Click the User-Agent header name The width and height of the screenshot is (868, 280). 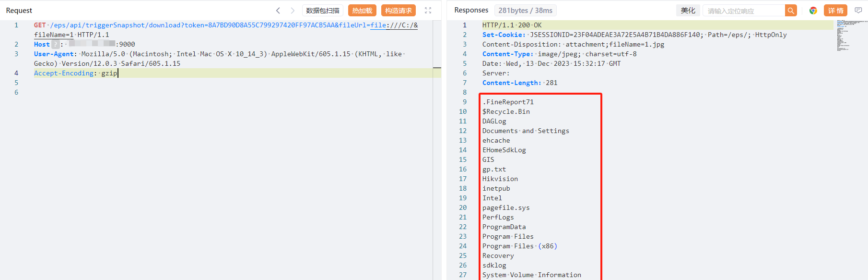pos(54,54)
